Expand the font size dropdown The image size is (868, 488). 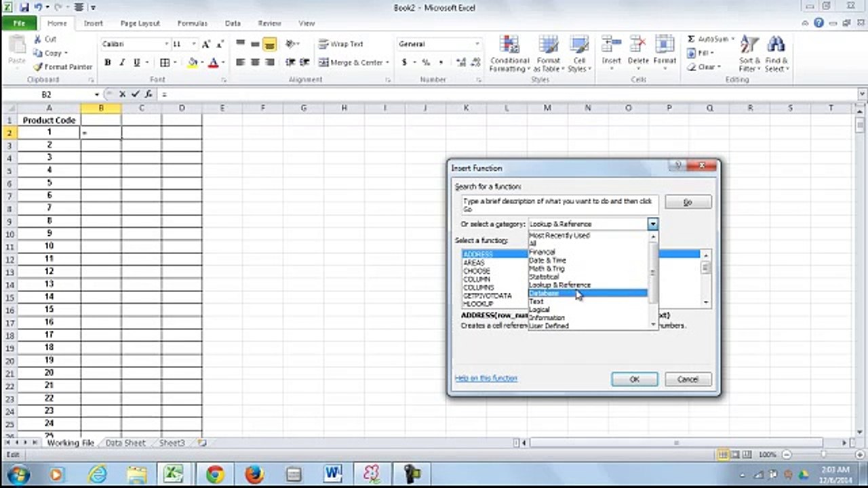(194, 44)
